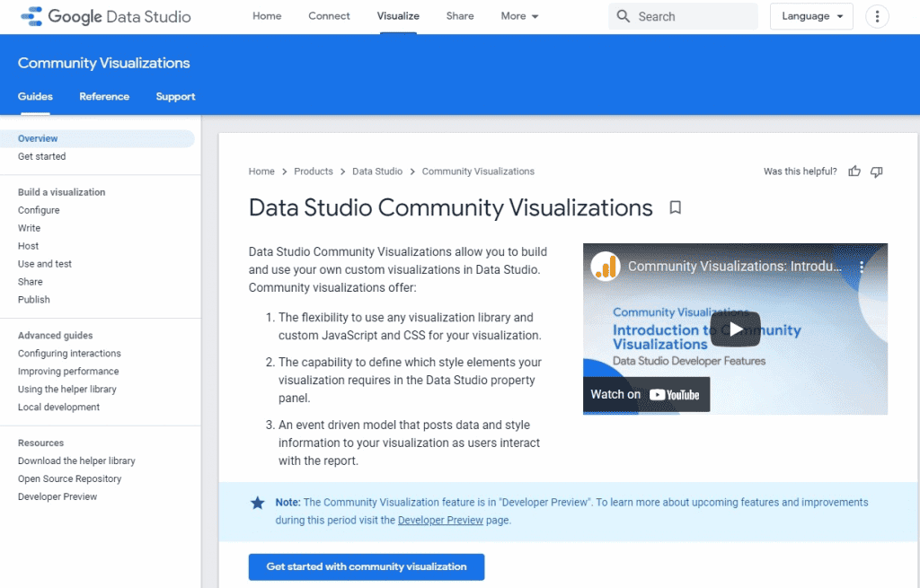Open Get started in sidebar
This screenshot has width=920, height=588.
[41, 156]
